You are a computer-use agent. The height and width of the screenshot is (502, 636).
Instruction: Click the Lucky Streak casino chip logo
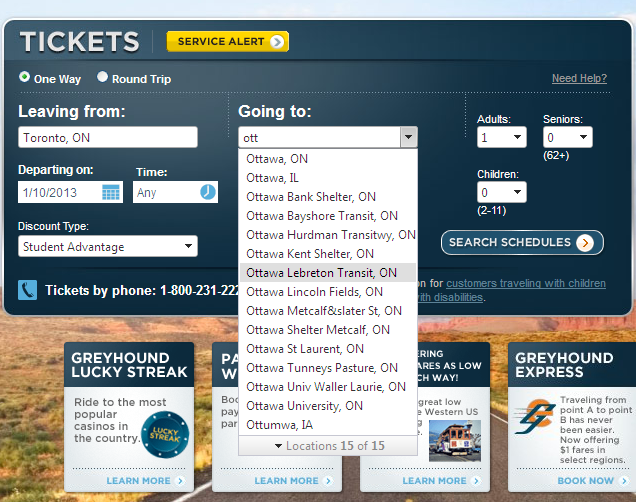(x=165, y=435)
